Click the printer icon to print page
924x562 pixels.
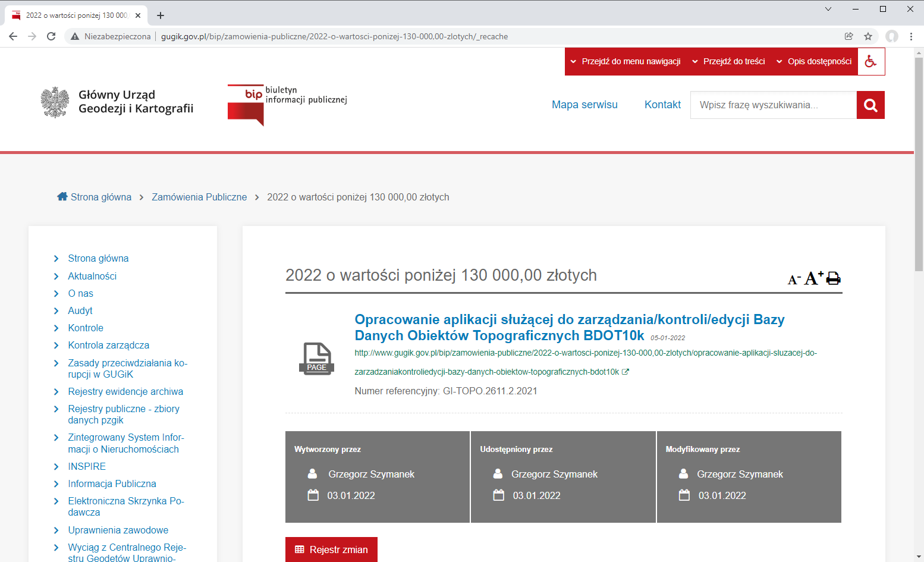[834, 278]
